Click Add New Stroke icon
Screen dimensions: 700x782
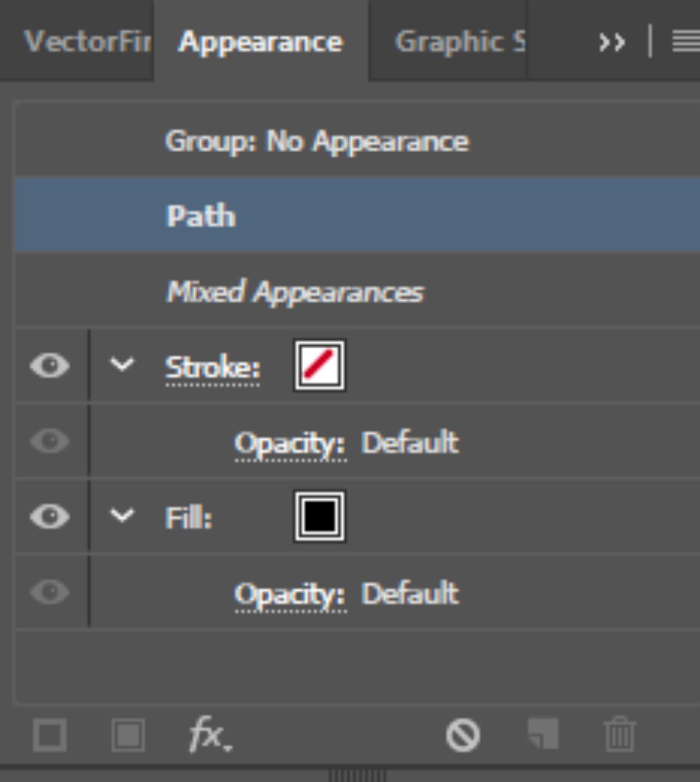click(49, 735)
